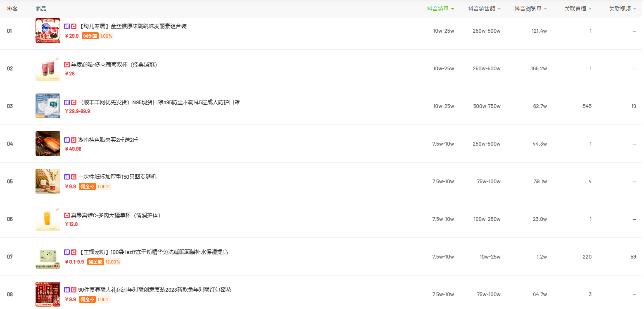The height and width of the screenshot is (309, 644).
Task: Click views value 64.7w
Action: click(540, 295)
